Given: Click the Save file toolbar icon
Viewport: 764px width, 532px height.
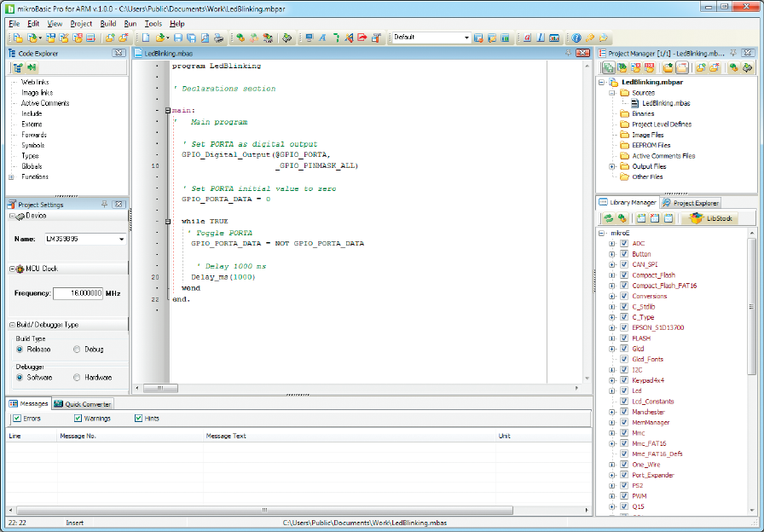Looking at the screenshot, I should pos(178,38).
